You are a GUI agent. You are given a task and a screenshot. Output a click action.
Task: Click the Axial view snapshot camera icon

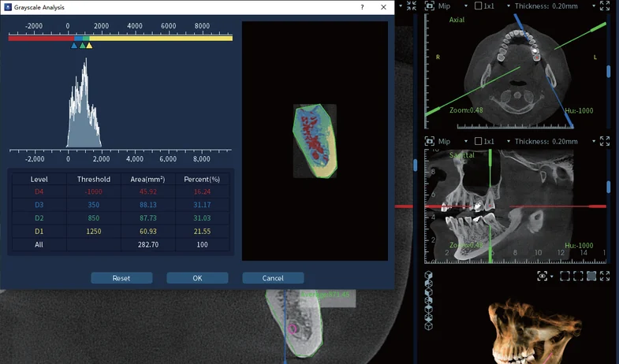tap(430, 6)
